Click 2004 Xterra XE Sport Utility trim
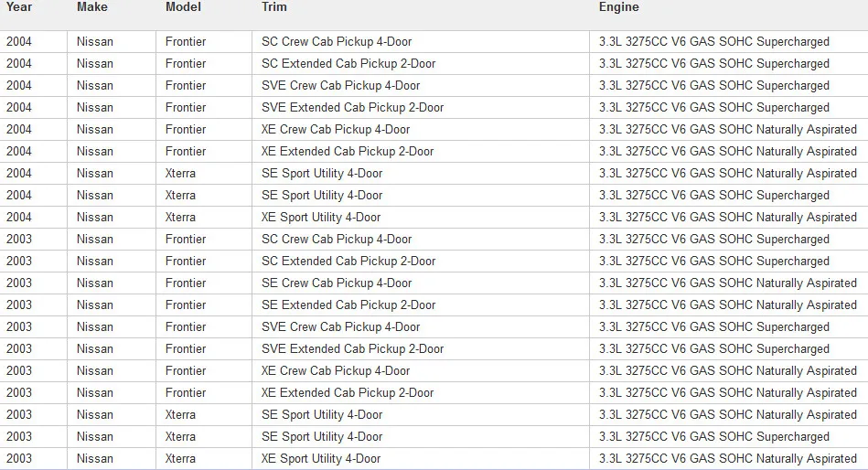Screen dimensions: 868x470 point(321,217)
